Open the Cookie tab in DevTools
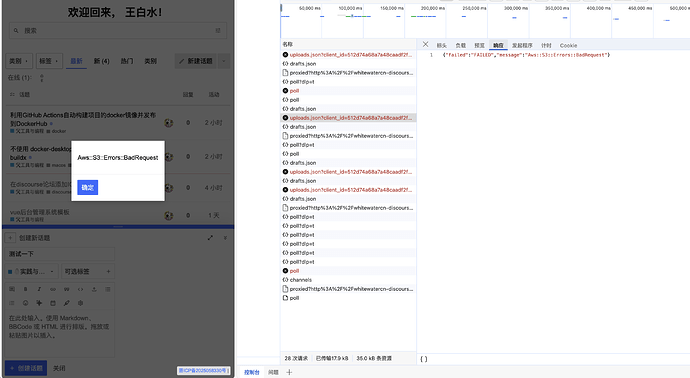 pos(568,45)
